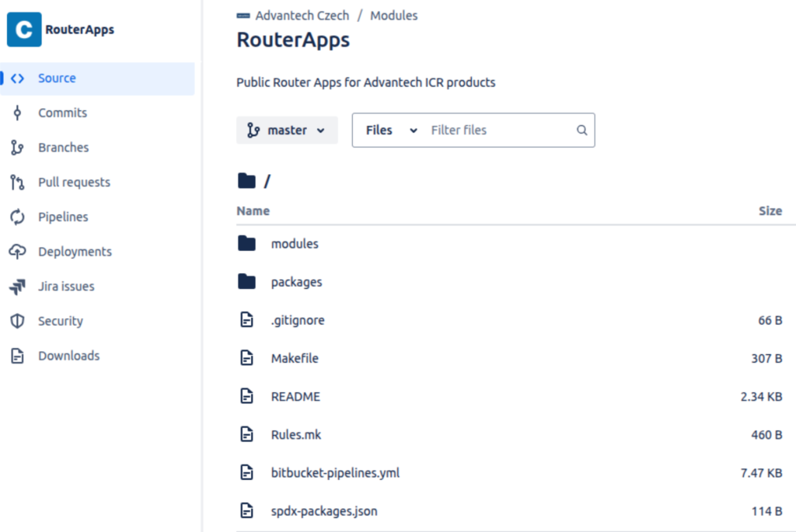Click the Rules.mk file icon
Viewport: 796px width, 532px height.
pyautogui.click(x=246, y=434)
